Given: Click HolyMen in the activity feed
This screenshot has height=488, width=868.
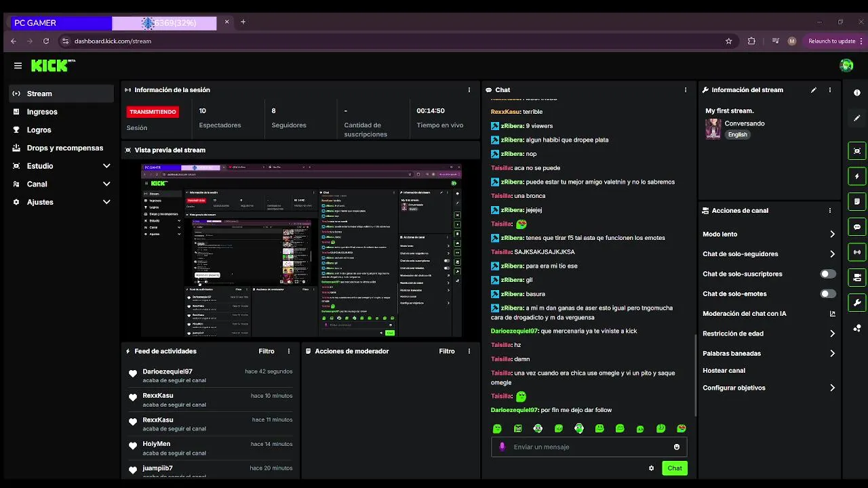Looking at the screenshot, I should pos(157,444).
